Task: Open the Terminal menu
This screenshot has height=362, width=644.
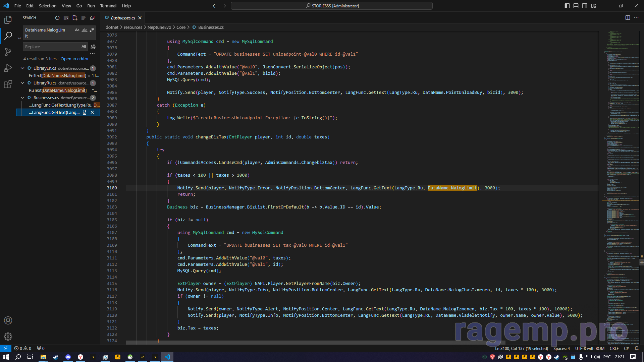Action: pos(108,6)
